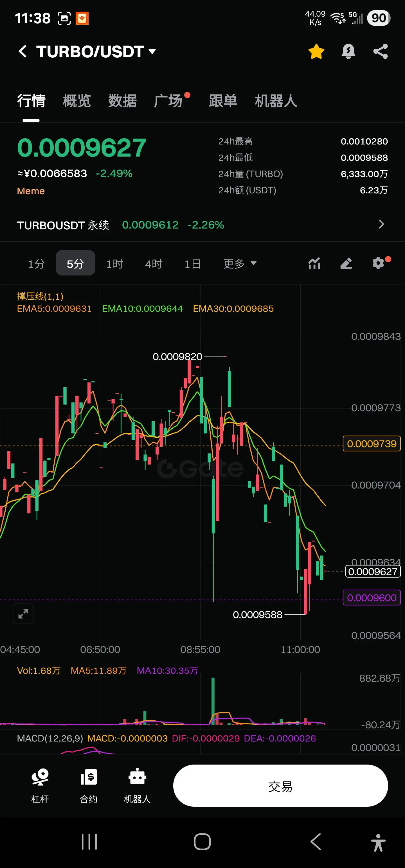
Task: Open chart indicators menu icon
Action: pos(314,263)
